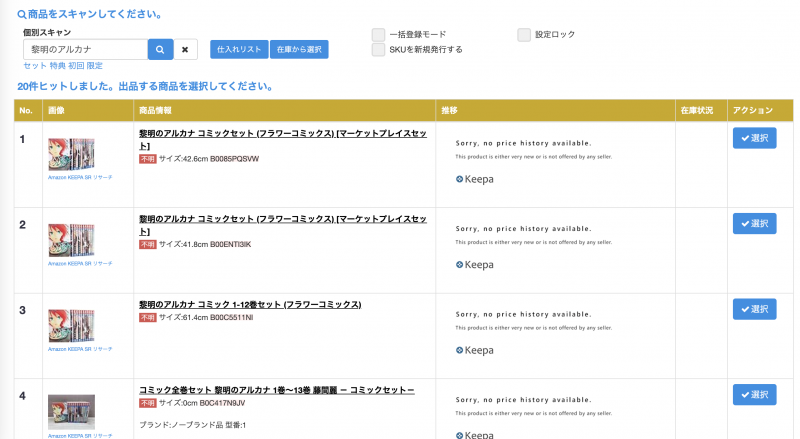The height and width of the screenshot is (439, 800).
Task: Open the 1-12巻セット title link
Action: [x=250, y=305]
